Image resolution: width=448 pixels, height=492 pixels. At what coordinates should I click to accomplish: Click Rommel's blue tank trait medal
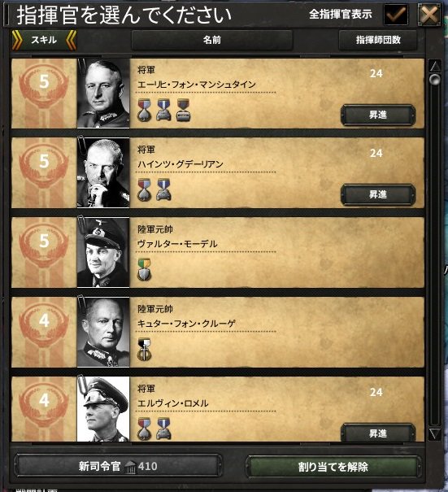point(163,429)
